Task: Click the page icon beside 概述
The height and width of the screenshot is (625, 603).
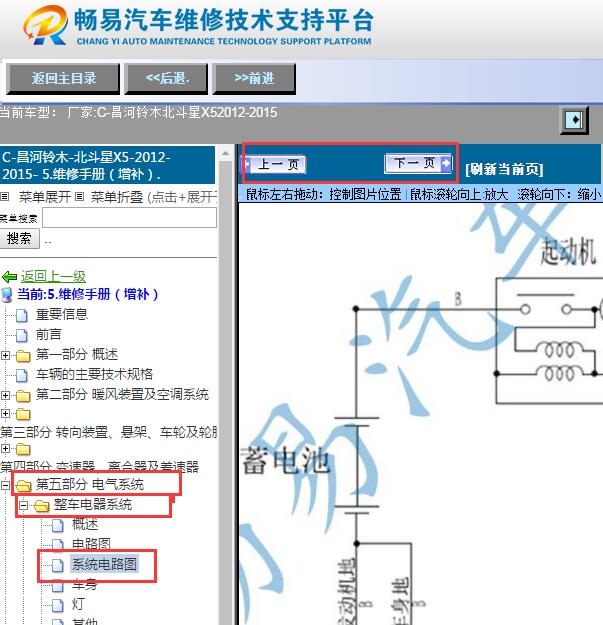Action: coord(58,525)
